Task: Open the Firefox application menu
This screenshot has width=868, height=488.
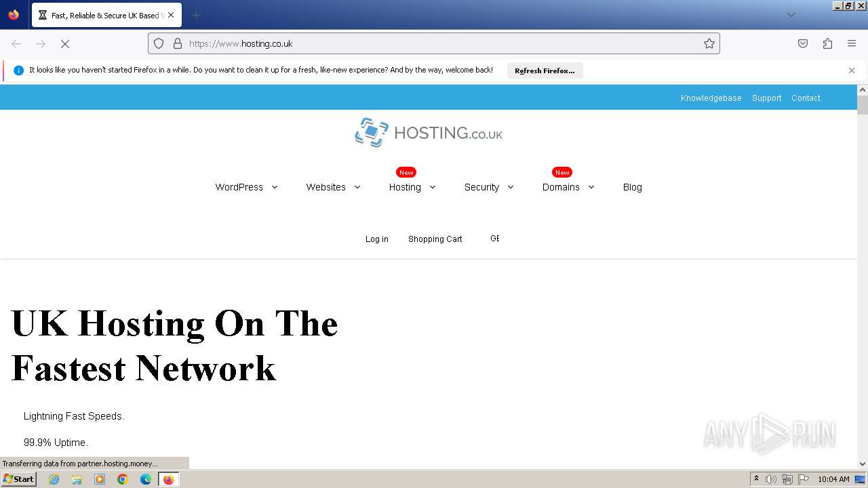Action: click(x=852, y=43)
